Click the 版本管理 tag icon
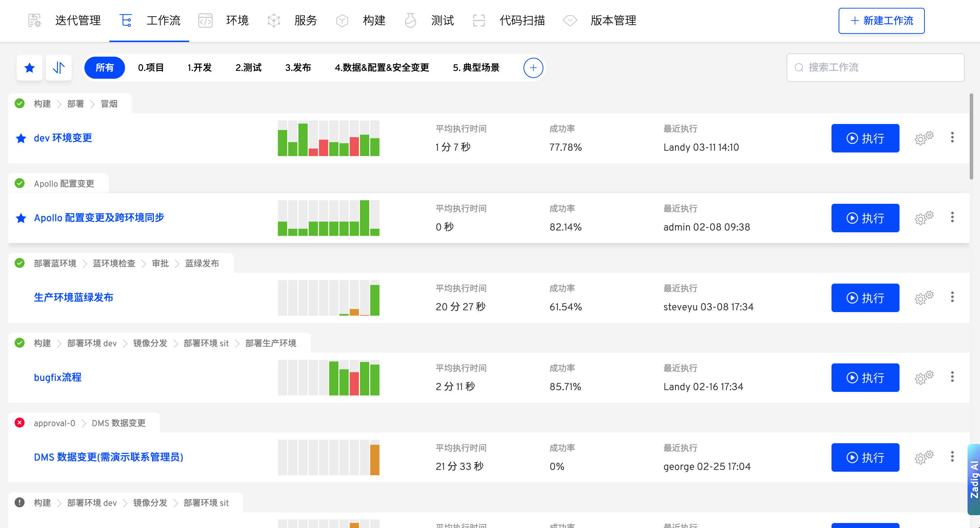The image size is (980, 528). click(569, 21)
